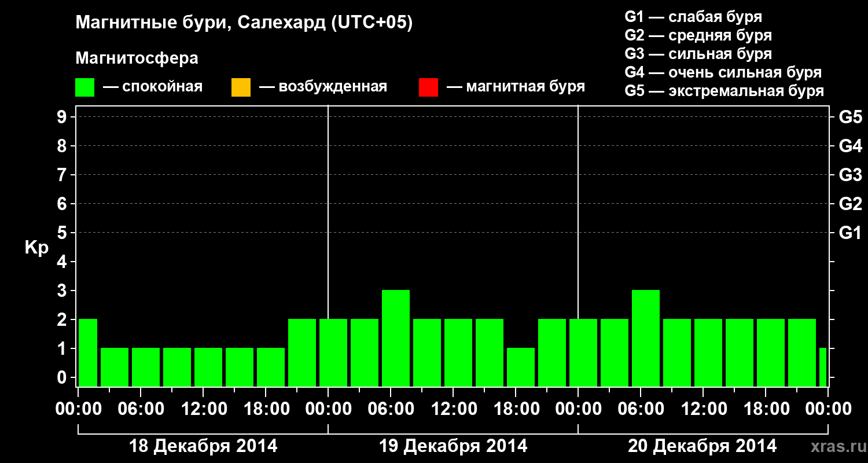Click the Kp axis value 9
This screenshot has height=463, width=868.
click(x=63, y=117)
